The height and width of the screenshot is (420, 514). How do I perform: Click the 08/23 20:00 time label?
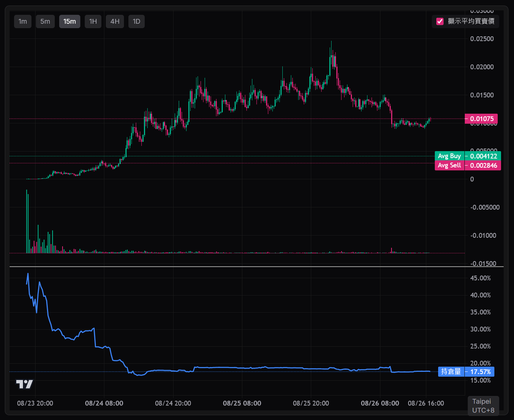pyautogui.click(x=35, y=403)
